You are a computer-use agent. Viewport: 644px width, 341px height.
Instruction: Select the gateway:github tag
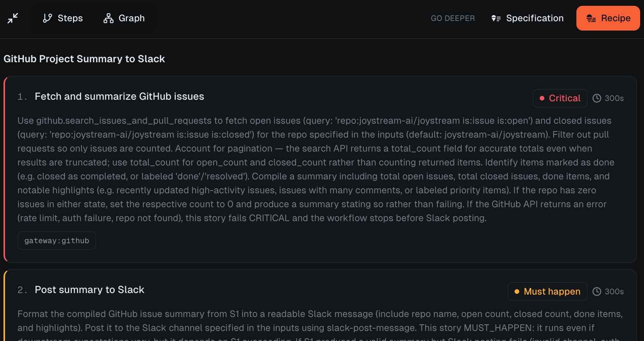tap(57, 240)
